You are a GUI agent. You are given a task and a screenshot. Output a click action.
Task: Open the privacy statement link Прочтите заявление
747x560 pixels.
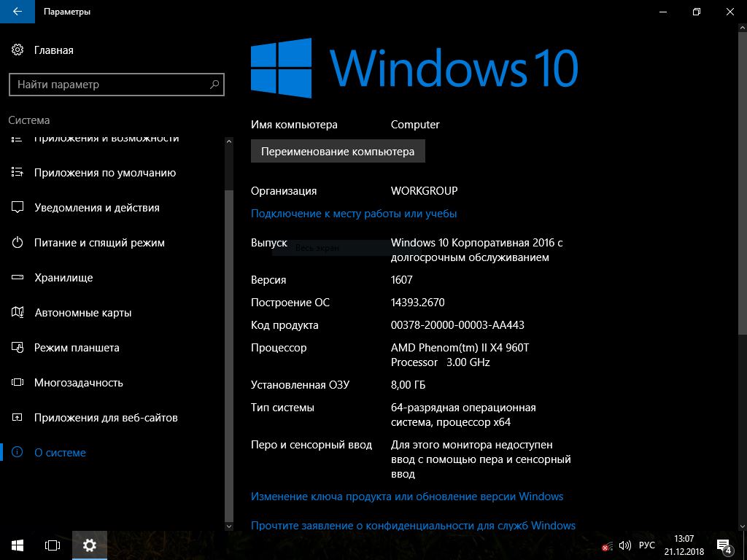tap(413, 525)
